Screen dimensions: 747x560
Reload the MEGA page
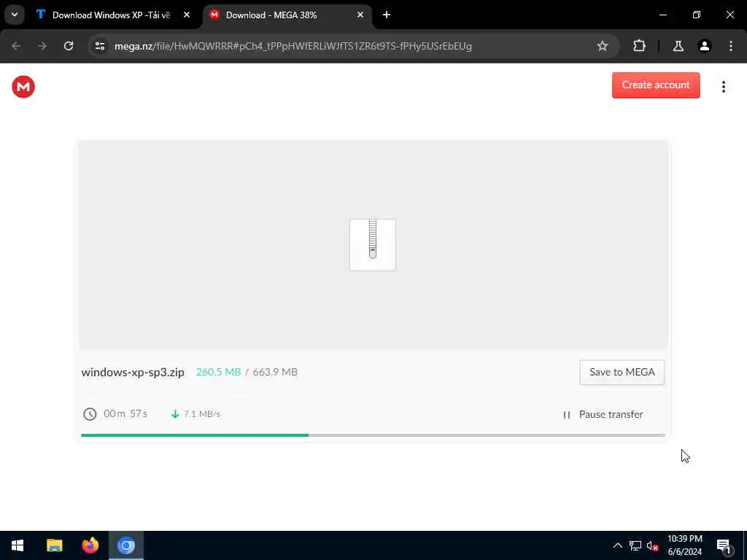point(69,46)
